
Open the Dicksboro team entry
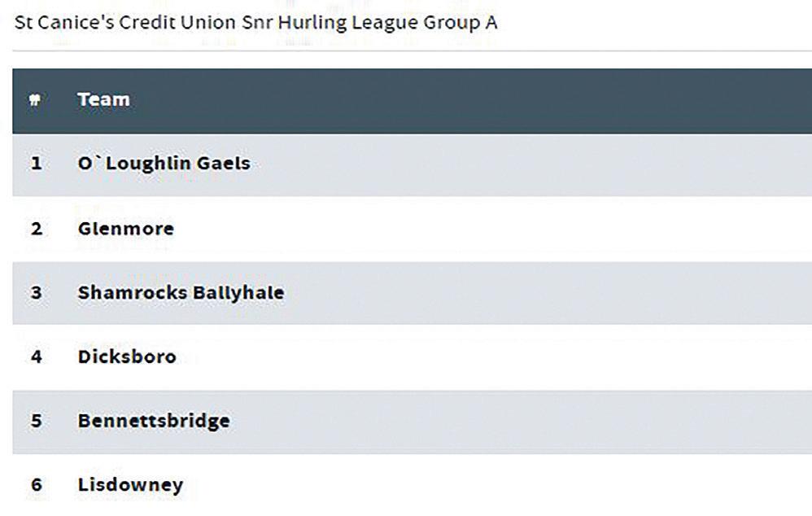[127, 357]
